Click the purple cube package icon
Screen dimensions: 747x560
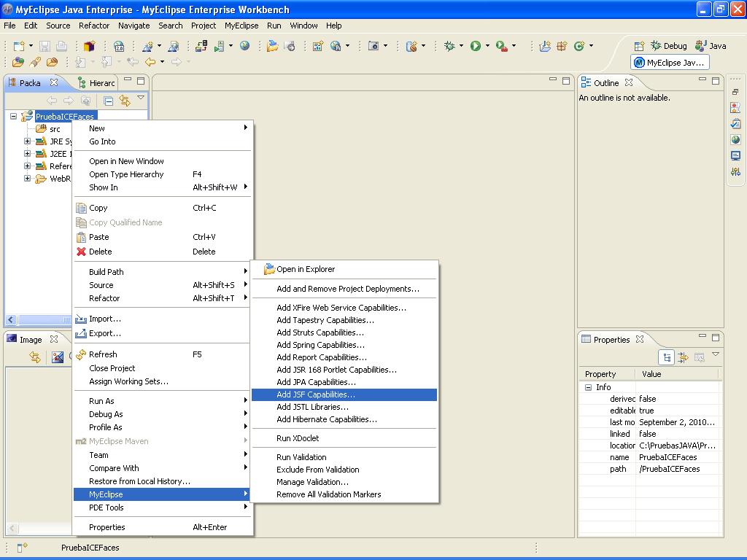coord(89,46)
